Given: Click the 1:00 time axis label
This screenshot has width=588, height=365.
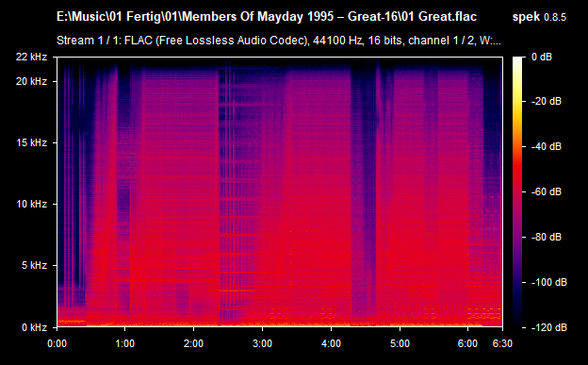Looking at the screenshot, I should coord(125,343).
